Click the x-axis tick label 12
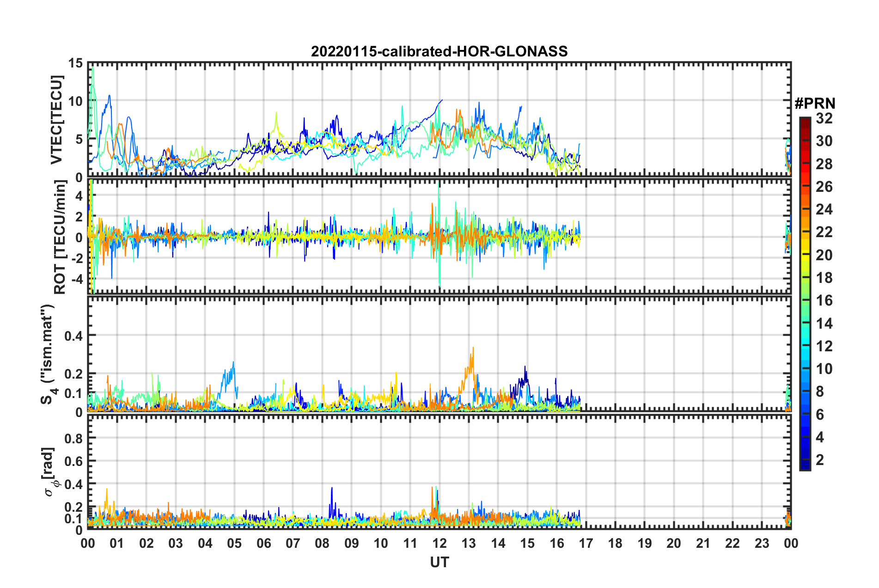The height and width of the screenshot is (588, 879). [x=439, y=543]
